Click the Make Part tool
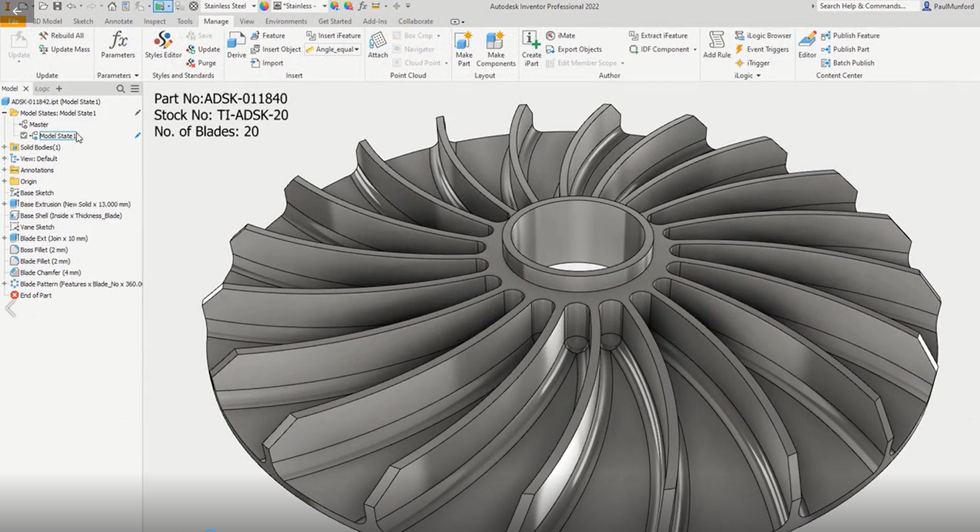 [x=464, y=49]
